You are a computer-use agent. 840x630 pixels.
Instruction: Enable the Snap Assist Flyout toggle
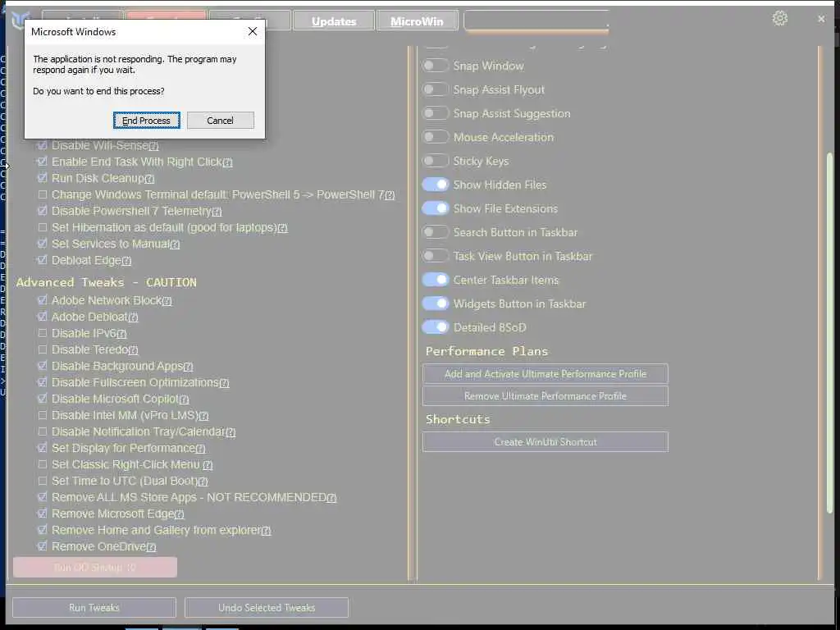coord(435,89)
